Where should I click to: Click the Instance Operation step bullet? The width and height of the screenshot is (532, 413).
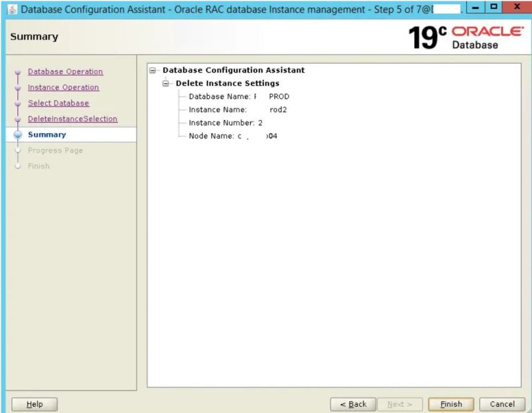tap(18, 88)
